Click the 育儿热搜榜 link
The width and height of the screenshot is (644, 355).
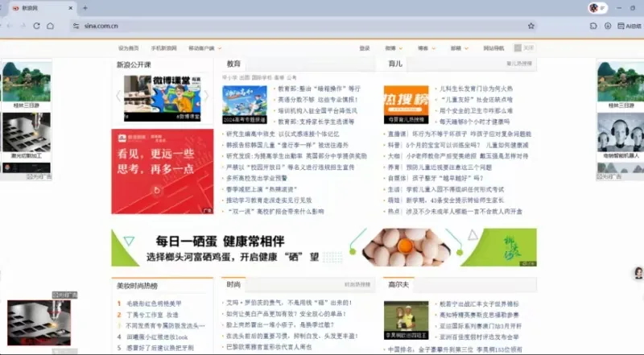click(x=519, y=64)
